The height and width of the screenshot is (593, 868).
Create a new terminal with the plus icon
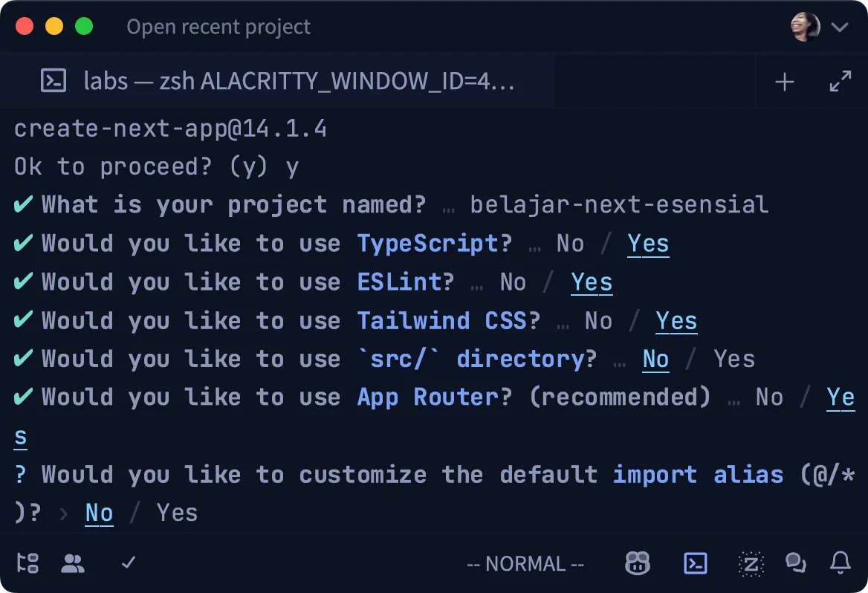click(x=784, y=80)
